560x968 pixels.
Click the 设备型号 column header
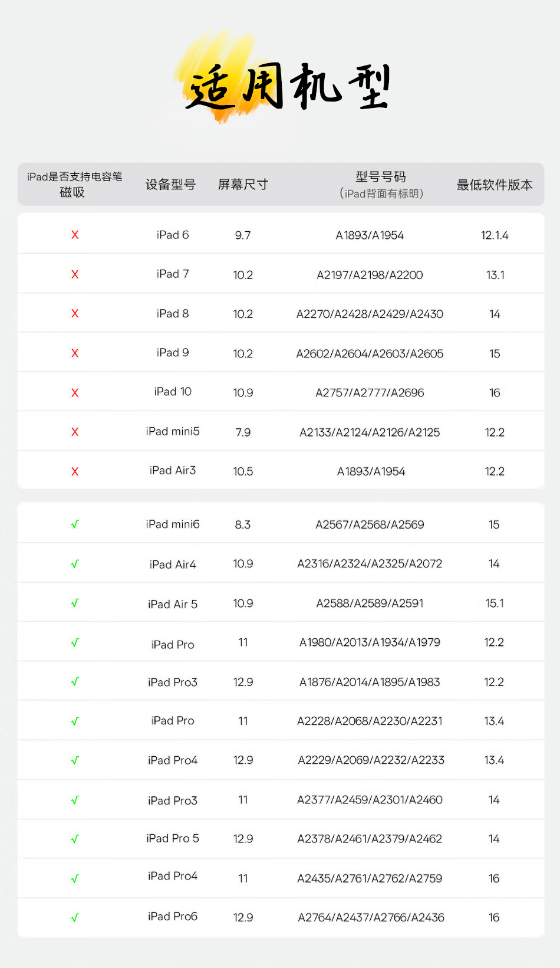[x=171, y=185]
